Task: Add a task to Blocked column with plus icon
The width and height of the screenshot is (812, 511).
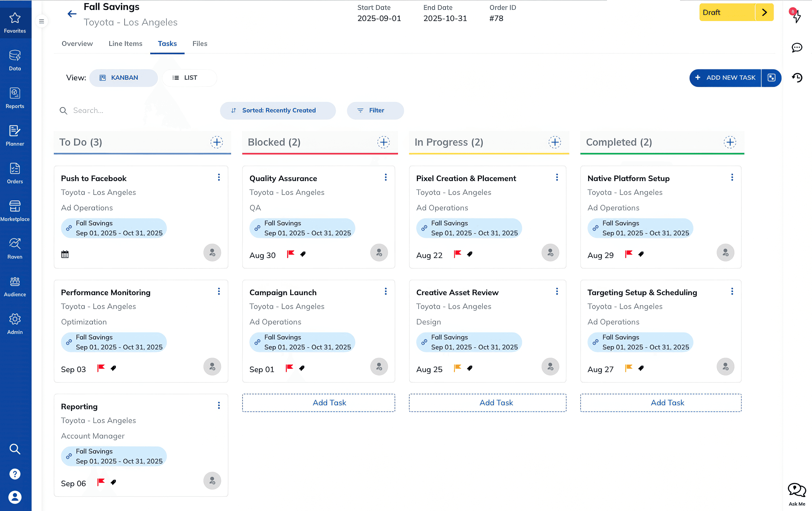Action: tap(383, 142)
